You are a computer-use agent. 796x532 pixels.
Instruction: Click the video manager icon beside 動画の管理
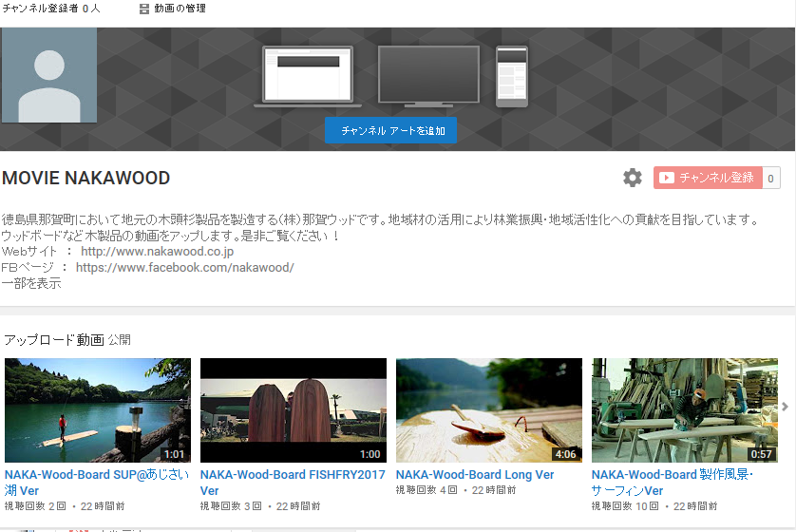click(x=144, y=9)
